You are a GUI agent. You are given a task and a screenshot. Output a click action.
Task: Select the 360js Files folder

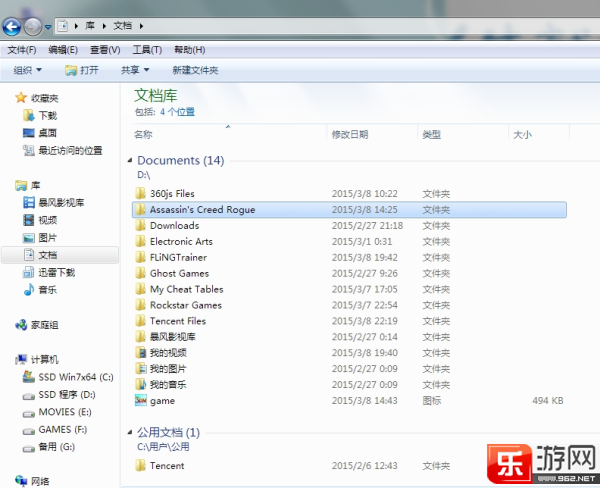pos(349,194)
